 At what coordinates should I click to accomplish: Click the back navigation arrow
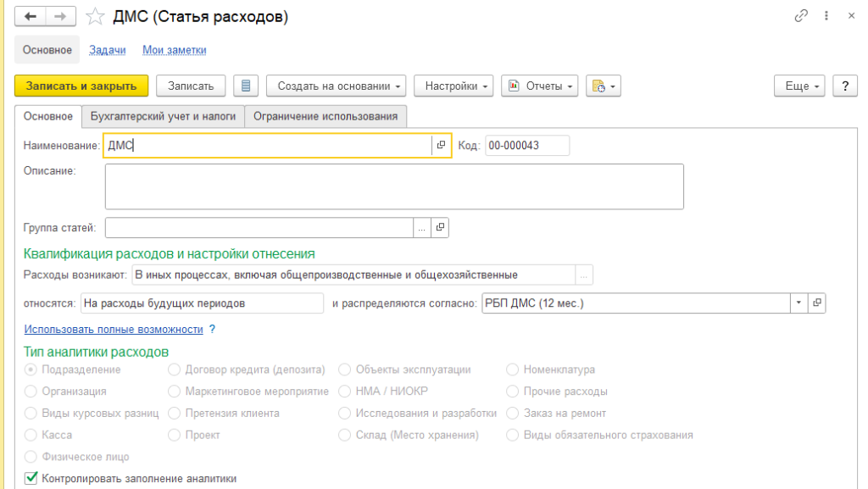pos(31,17)
